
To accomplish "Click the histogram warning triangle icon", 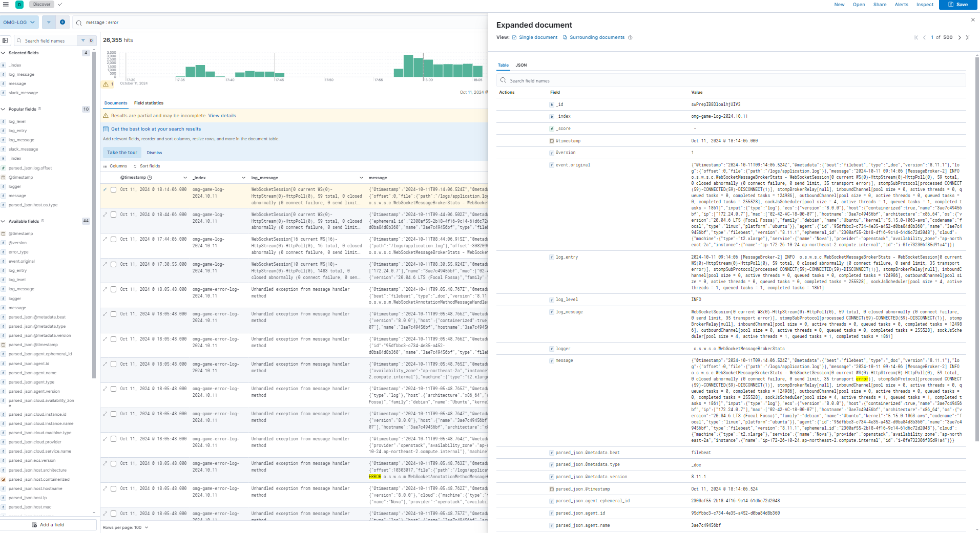I will pyautogui.click(x=106, y=84).
